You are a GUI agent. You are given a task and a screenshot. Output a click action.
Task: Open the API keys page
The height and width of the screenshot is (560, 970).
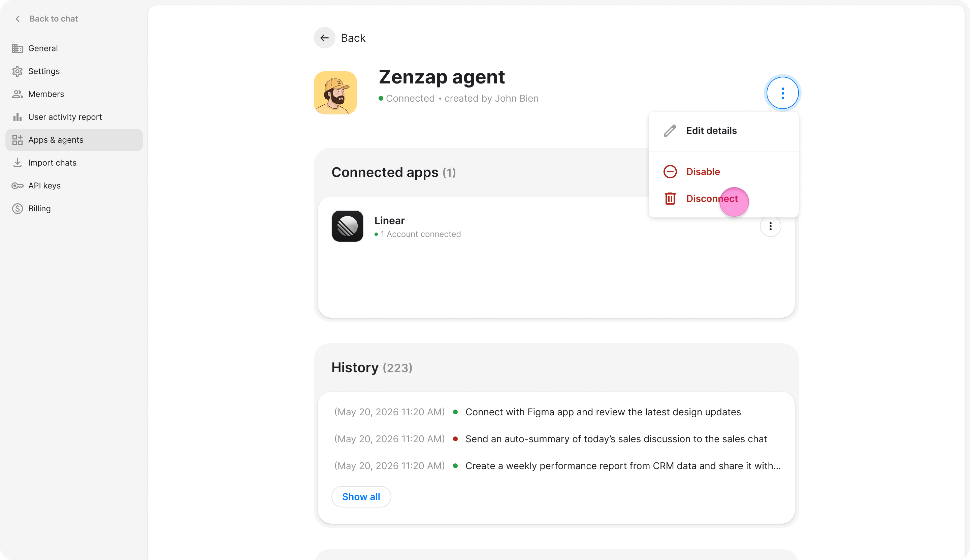pyautogui.click(x=74, y=186)
